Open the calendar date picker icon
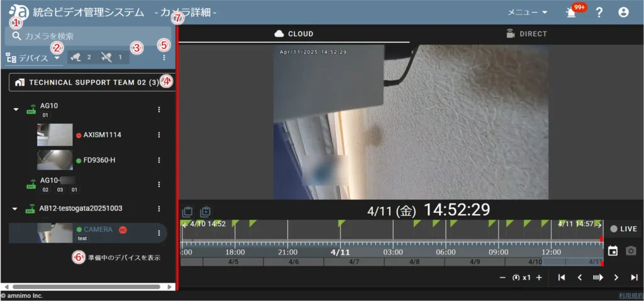 click(x=613, y=251)
